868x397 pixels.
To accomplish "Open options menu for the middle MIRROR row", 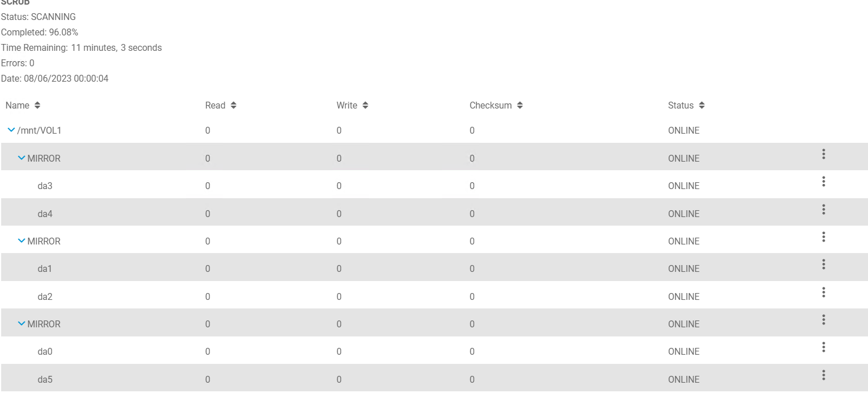I will click(823, 237).
